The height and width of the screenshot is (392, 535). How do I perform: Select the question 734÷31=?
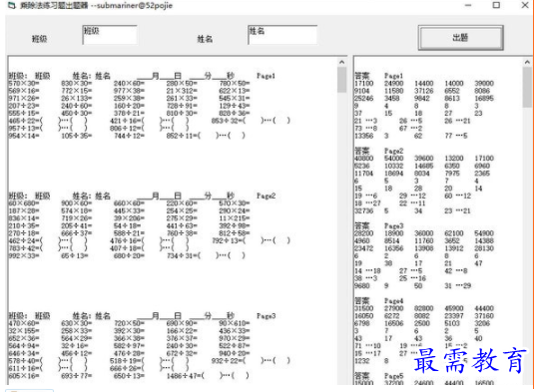tap(182, 255)
